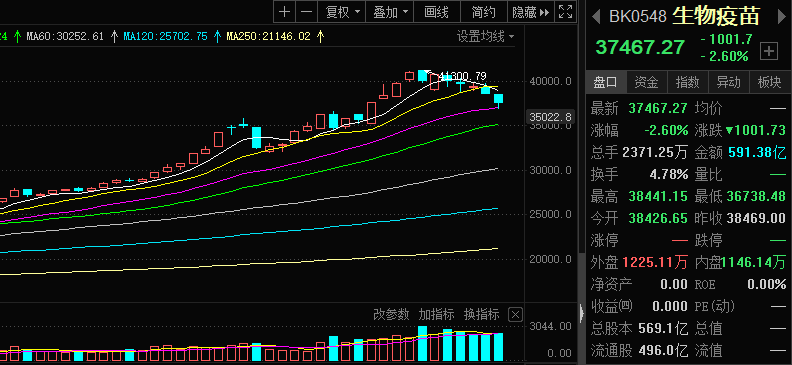Screen dimensions: 792x365
Task: Switch to the 异动 tab
Action: [x=729, y=82]
